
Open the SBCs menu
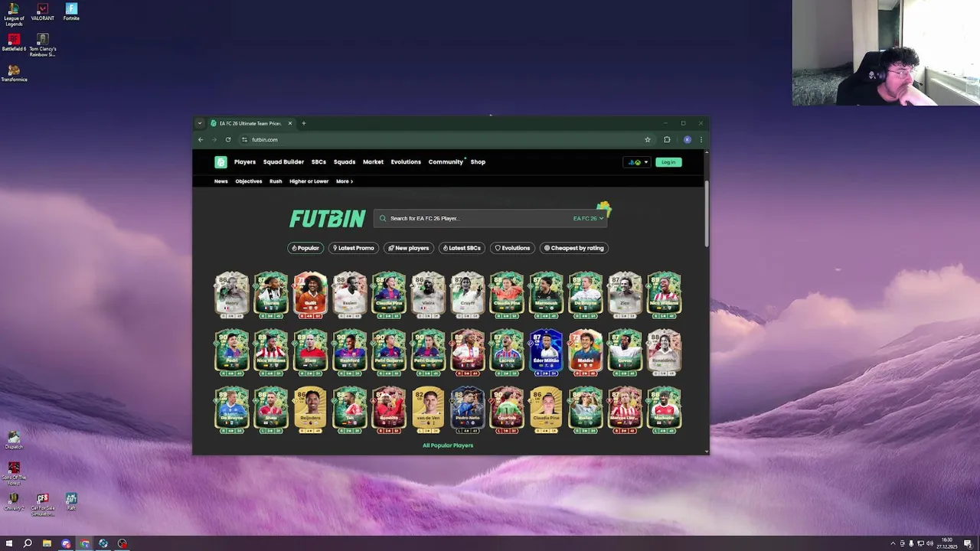[318, 161]
